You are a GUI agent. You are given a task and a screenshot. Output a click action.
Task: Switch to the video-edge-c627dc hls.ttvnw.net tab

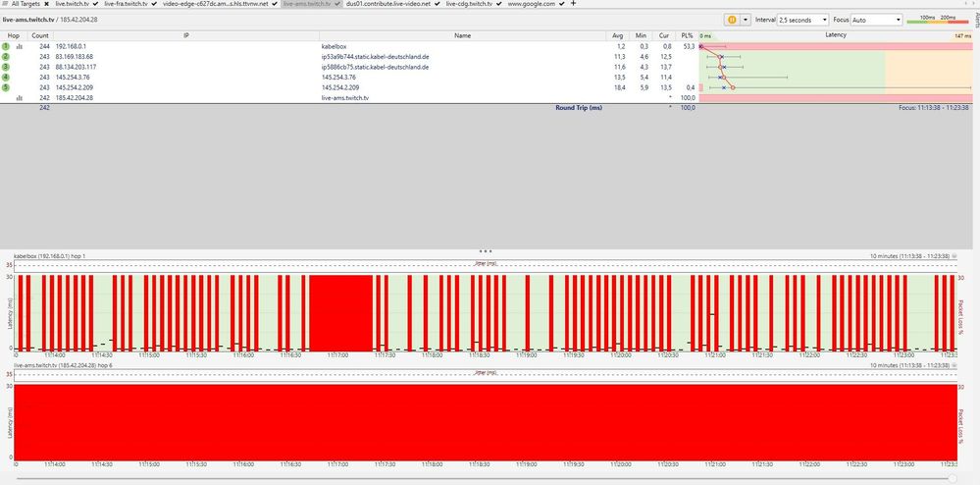tap(215, 4)
